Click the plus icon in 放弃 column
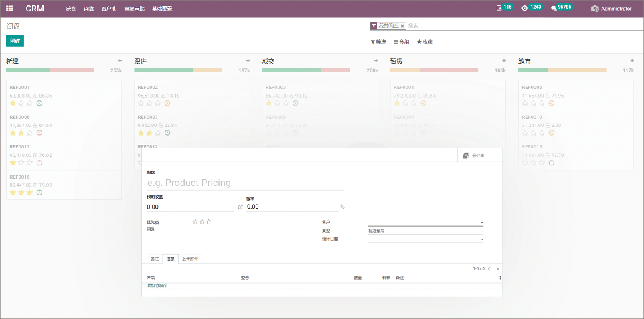The height and width of the screenshot is (319, 644). 632,61
